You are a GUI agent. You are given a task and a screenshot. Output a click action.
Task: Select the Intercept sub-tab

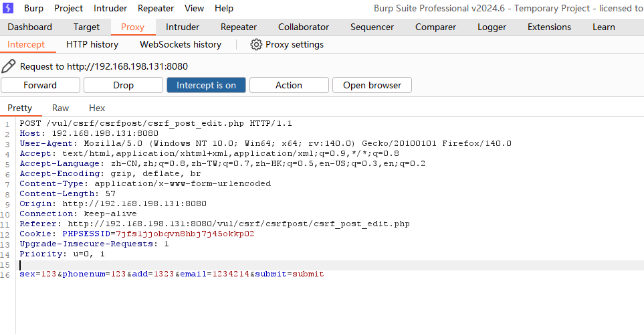coord(26,44)
